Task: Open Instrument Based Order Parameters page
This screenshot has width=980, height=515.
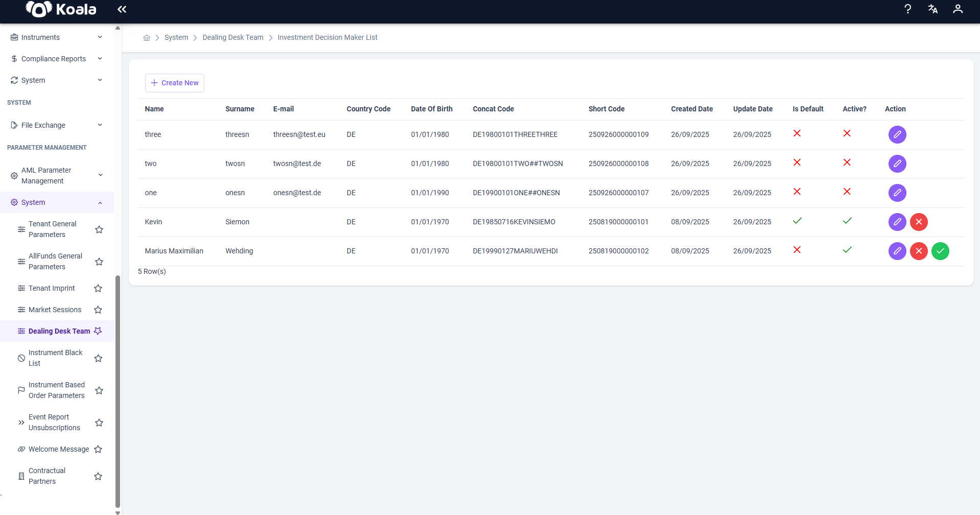Action: pyautogui.click(x=57, y=390)
